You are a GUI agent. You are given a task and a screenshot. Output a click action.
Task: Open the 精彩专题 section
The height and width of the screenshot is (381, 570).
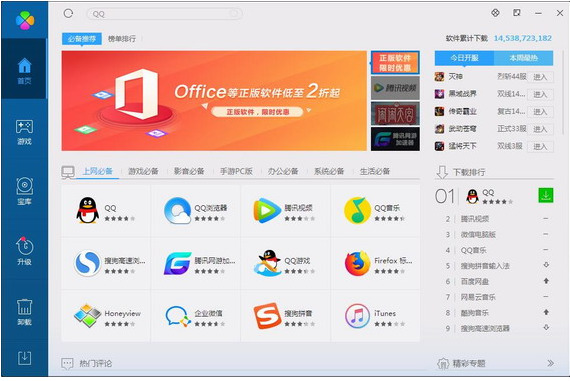pyautogui.click(x=469, y=363)
